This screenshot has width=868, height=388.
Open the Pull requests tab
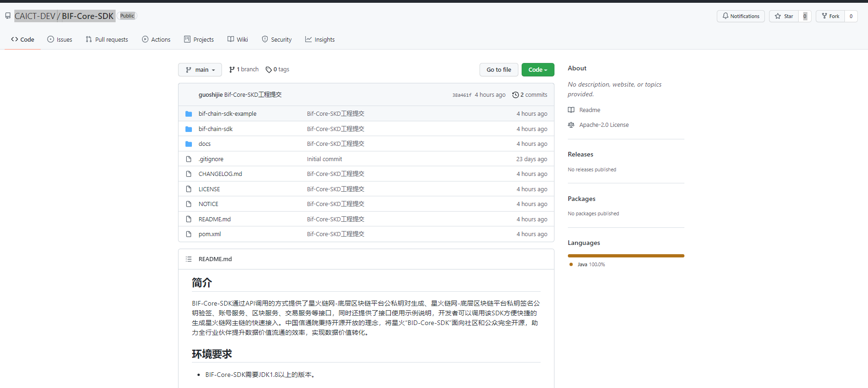[x=107, y=40]
